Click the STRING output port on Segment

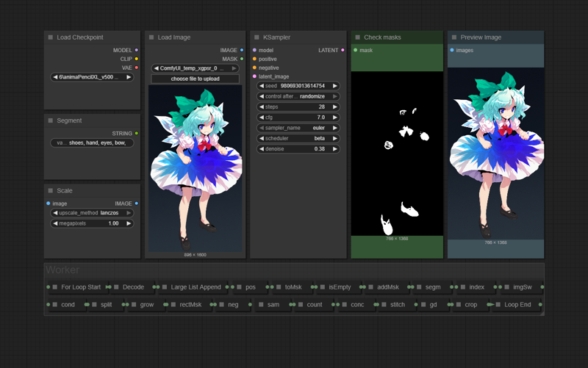point(137,134)
